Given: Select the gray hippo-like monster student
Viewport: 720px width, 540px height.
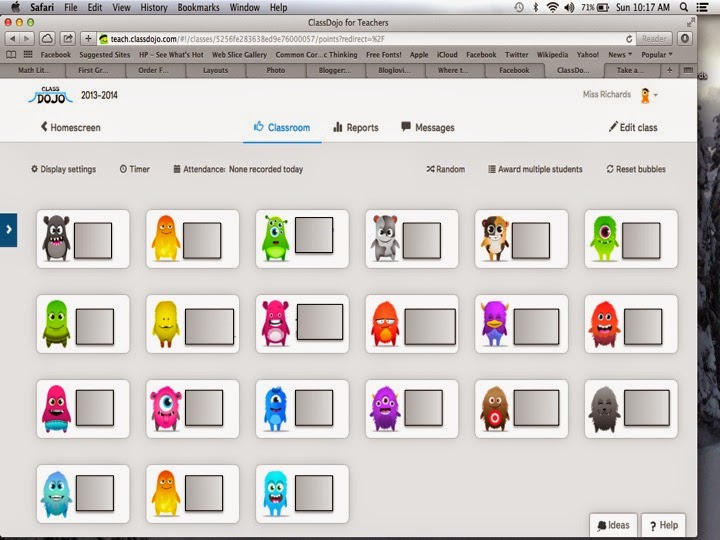Looking at the screenshot, I should click(412, 239).
